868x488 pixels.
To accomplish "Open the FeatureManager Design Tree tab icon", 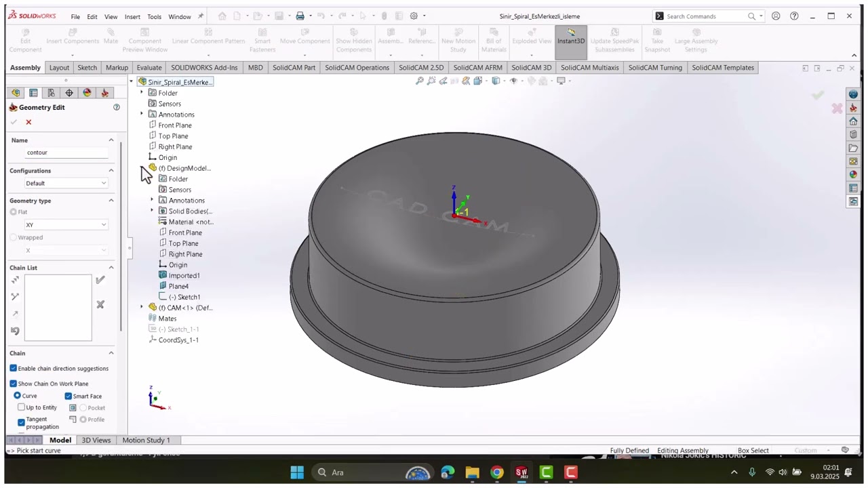I will tap(16, 93).
